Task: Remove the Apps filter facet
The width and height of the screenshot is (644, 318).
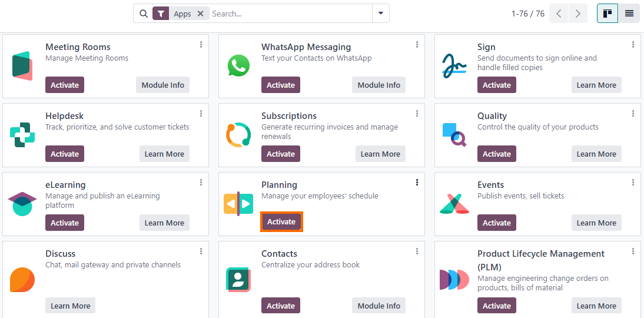Action: pyautogui.click(x=200, y=14)
